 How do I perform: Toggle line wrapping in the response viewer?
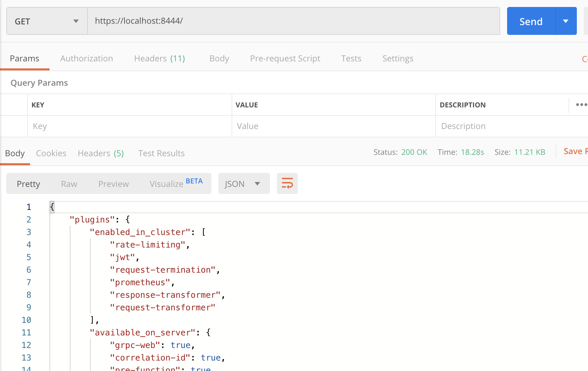[287, 183]
